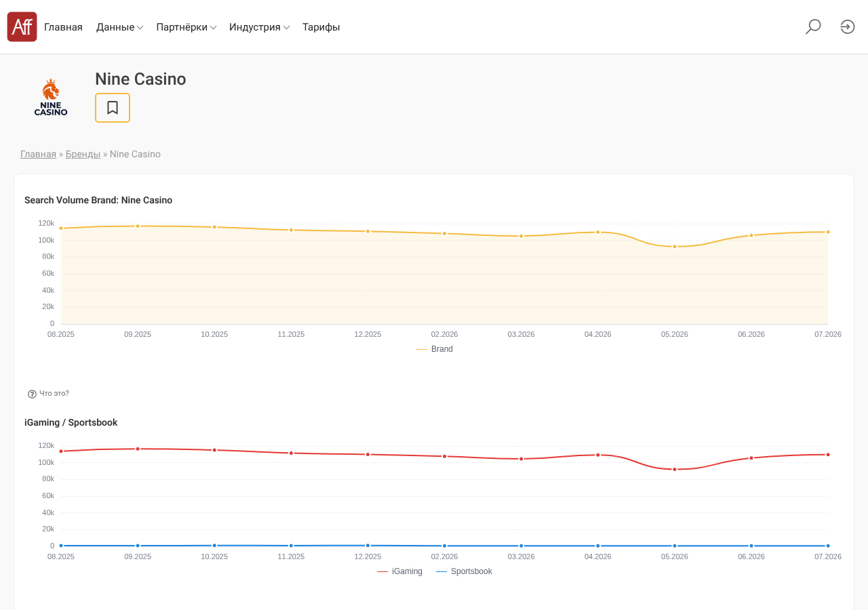Follow the Бренды breadcrumb link
Screen dimensions: 868x610
point(83,154)
